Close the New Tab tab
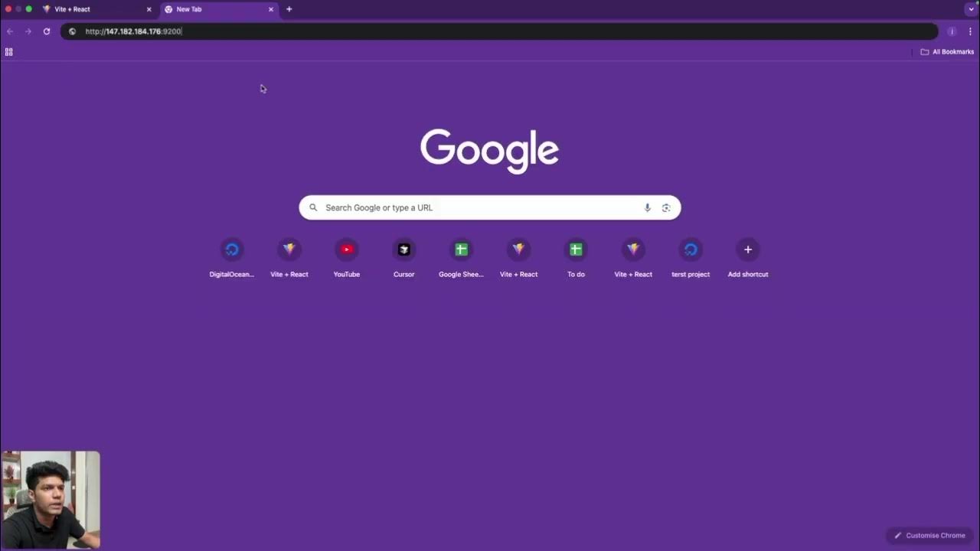This screenshot has height=551, width=980. (270, 9)
